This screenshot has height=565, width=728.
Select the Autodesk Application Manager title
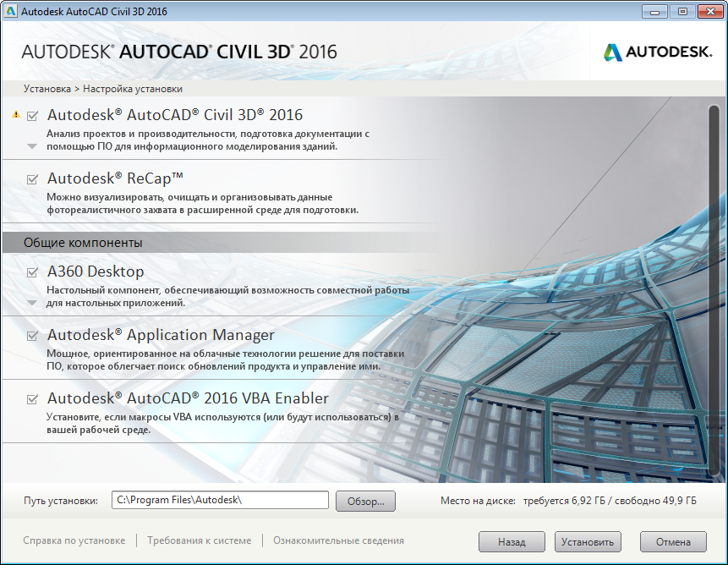[x=161, y=335]
